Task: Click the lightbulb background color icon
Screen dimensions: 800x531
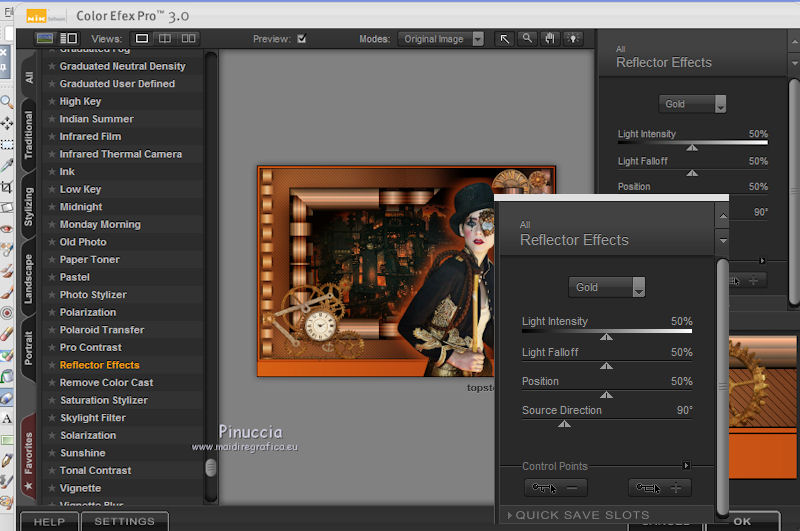Action: pyautogui.click(x=572, y=39)
